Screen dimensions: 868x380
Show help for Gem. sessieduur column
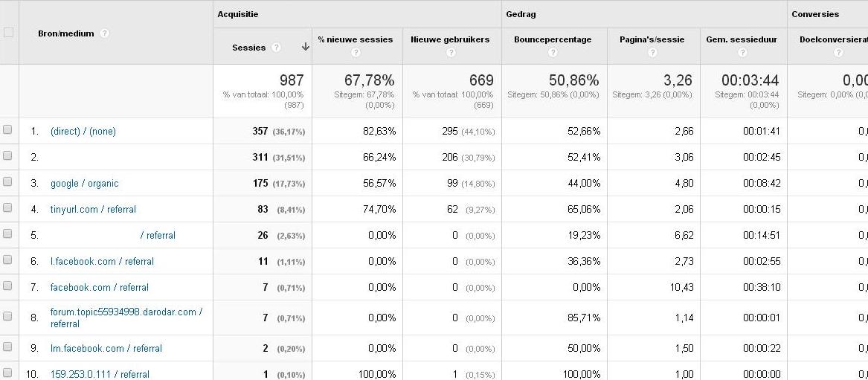tap(742, 53)
